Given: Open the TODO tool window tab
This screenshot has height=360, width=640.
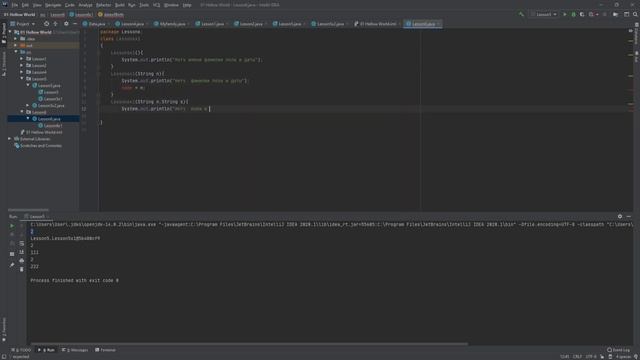Looking at the screenshot, I should 21,350.
